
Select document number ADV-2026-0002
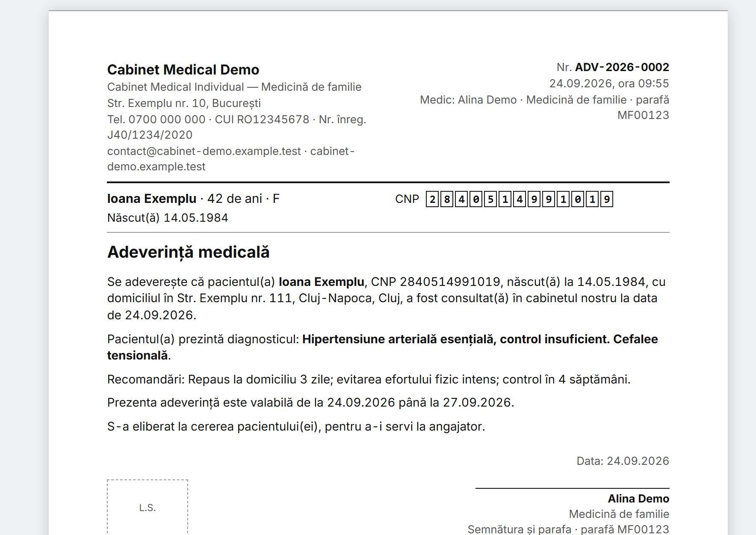[x=622, y=67]
